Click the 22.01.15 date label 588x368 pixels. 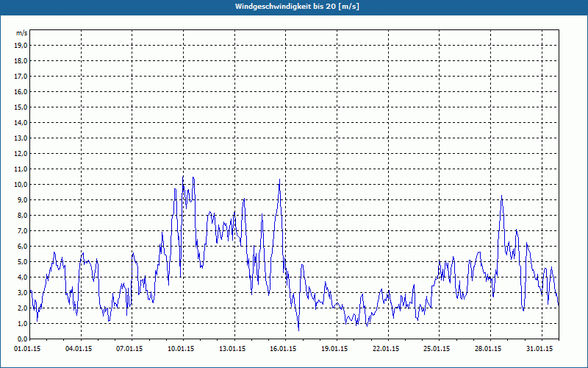(x=386, y=349)
